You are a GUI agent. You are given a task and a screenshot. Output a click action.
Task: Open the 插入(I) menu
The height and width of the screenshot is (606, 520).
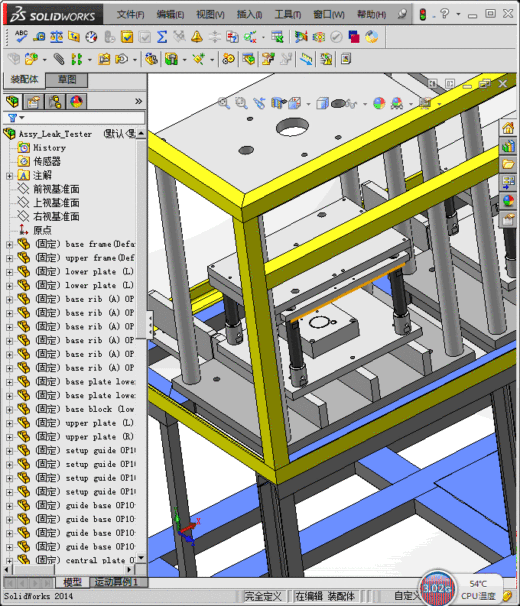tap(249, 15)
